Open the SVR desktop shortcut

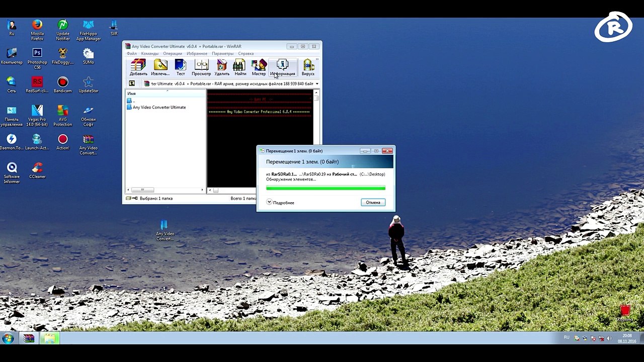(x=114, y=28)
